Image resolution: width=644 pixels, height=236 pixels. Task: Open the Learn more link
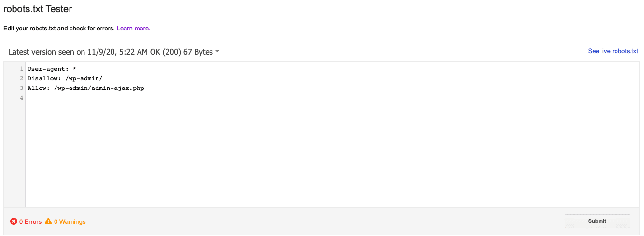133,29
